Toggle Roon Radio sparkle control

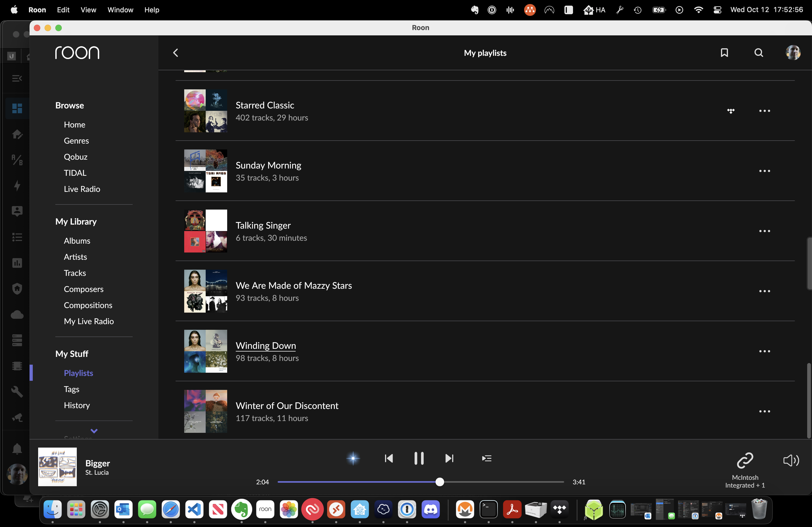point(353,459)
